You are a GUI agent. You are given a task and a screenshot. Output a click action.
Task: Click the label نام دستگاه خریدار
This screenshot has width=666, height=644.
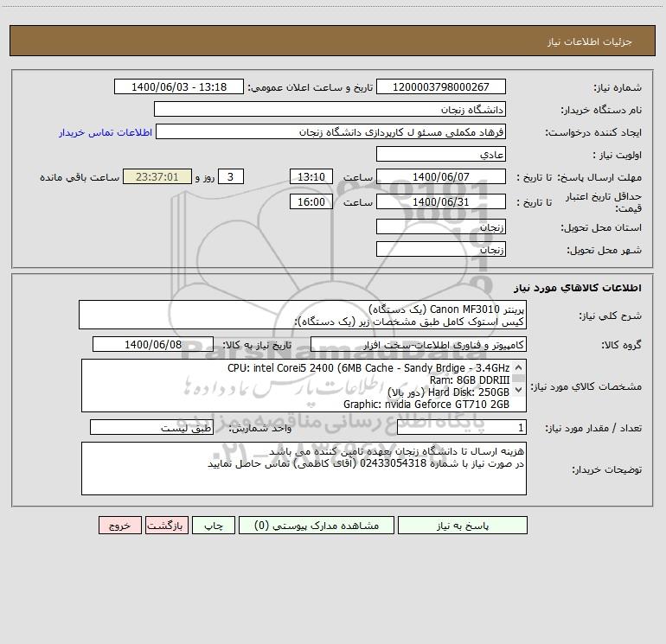pyautogui.click(x=601, y=110)
